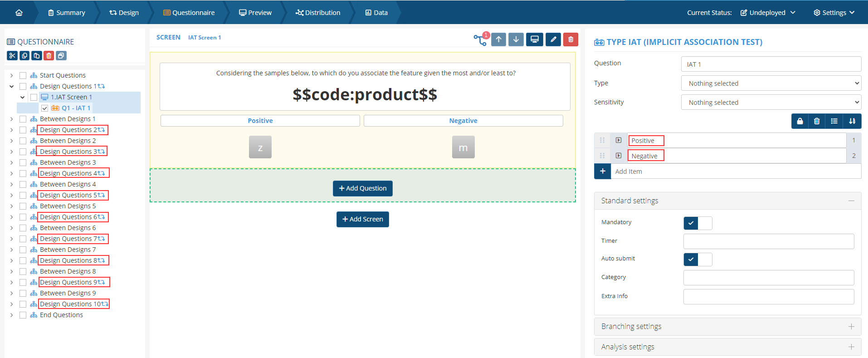Toggle the Mandatory switch off
Image resolution: width=868 pixels, height=358 pixels.
click(697, 223)
